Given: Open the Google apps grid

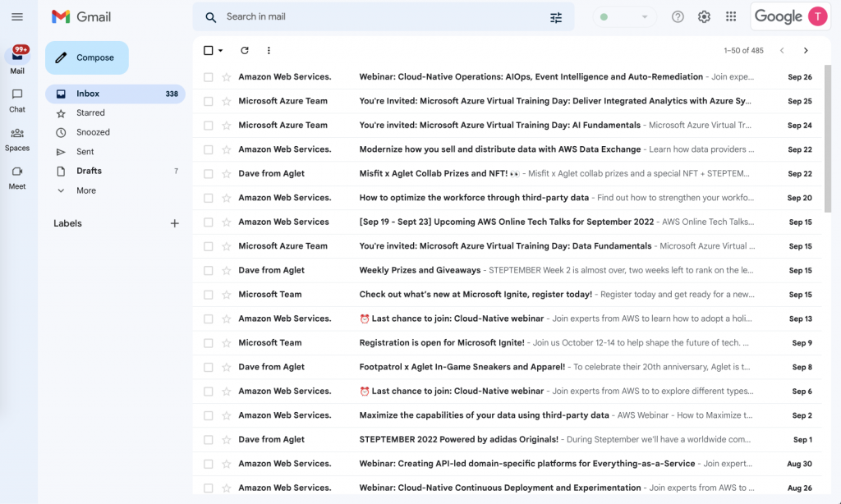Looking at the screenshot, I should click(x=731, y=16).
